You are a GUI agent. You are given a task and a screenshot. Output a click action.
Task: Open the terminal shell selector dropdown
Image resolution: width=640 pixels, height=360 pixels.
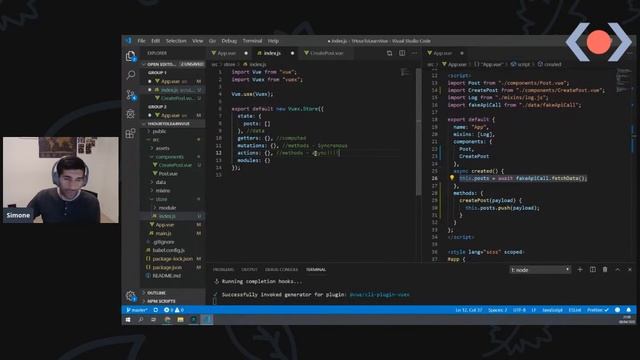[540, 270]
